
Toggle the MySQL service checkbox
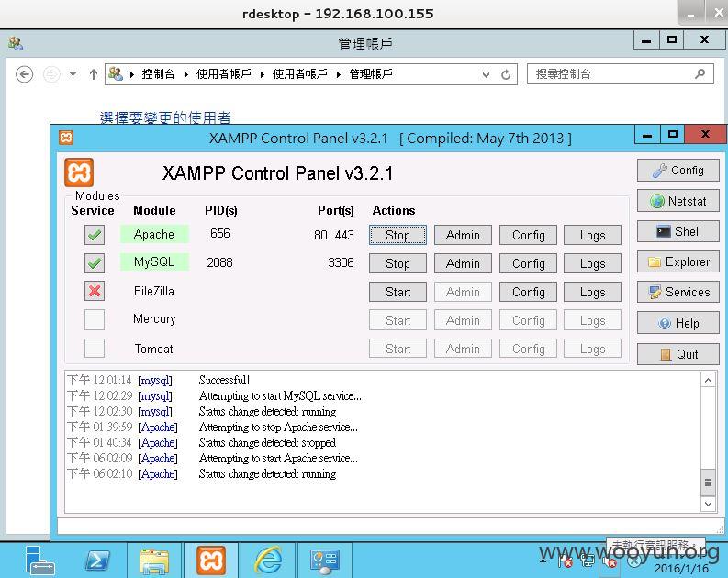point(95,263)
